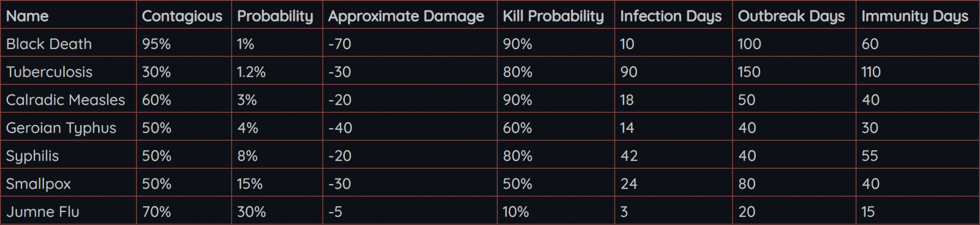Click the Tuberculosis name cell
980x225 pixels.
(50, 72)
